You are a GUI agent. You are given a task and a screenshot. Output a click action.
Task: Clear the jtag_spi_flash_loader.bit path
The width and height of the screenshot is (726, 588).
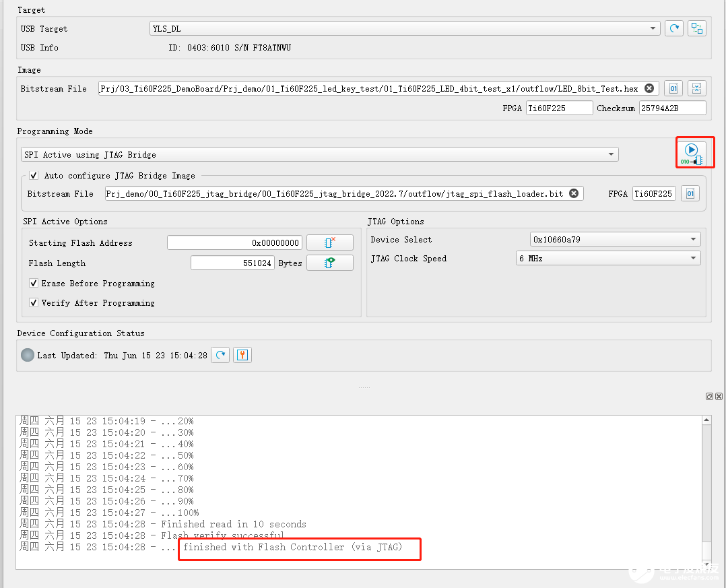click(x=574, y=194)
